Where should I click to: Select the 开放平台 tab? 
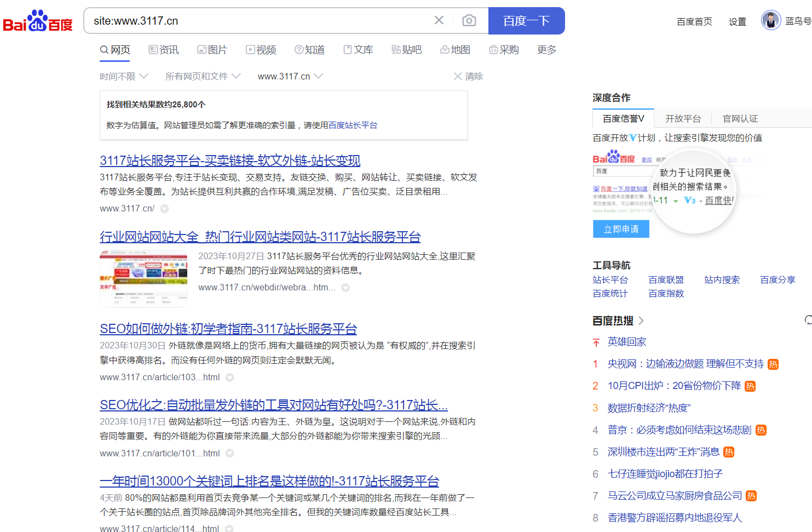tap(683, 118)
